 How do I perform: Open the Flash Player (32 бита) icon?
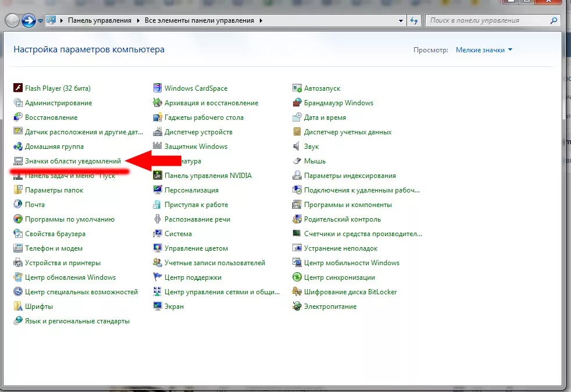click(18, 88)
